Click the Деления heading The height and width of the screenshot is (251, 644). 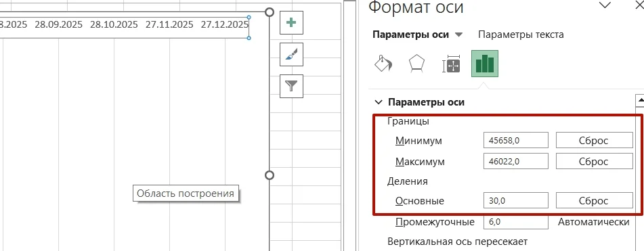408,181
